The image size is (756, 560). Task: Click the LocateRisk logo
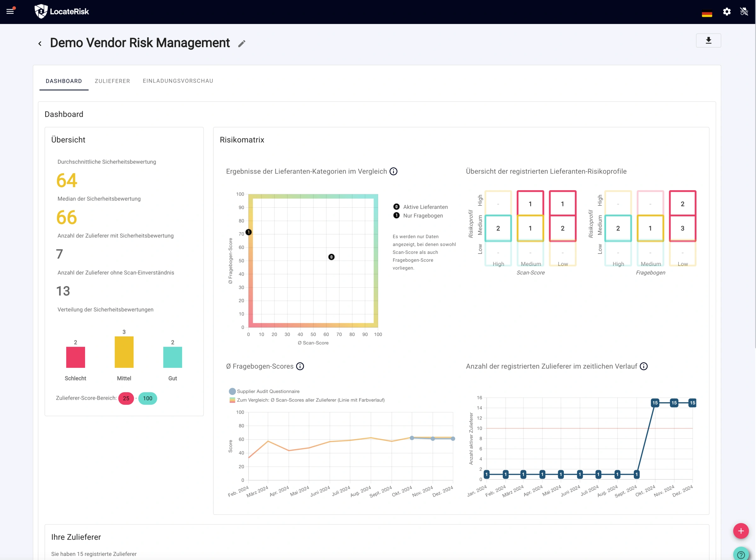[x=62, y=12]
